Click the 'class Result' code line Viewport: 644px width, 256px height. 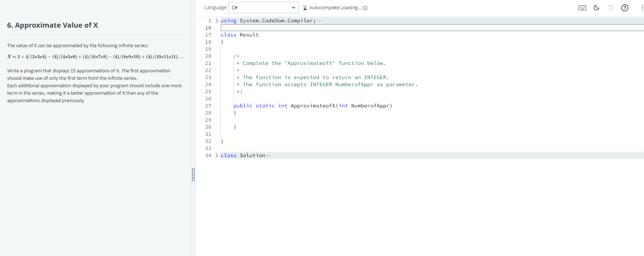(240, 35)
